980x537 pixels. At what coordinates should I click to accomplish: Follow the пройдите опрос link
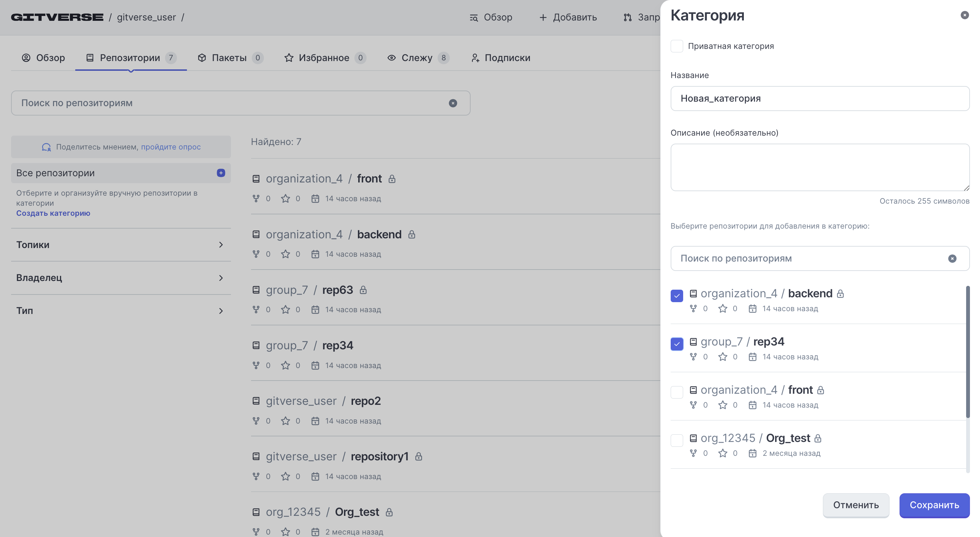(x=171, y=147)
